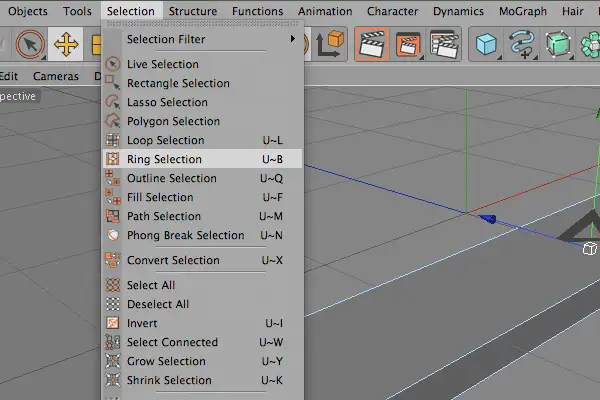600x400 pixels.
Task: Click the green NURBS generator cube icon
Action: click(x=558, y=44)
